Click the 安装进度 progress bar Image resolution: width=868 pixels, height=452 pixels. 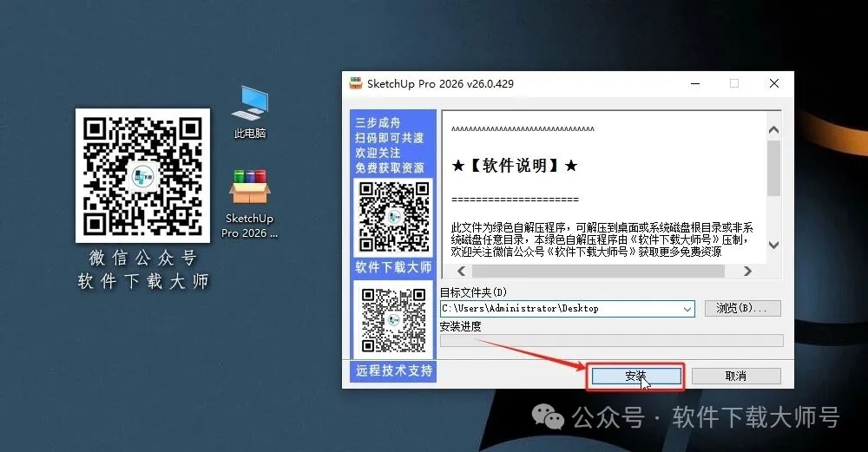pyautogui.click(x=612, y=340)
